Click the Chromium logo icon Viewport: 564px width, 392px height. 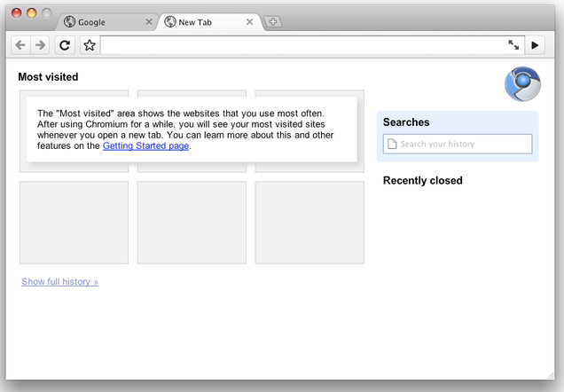522,83
